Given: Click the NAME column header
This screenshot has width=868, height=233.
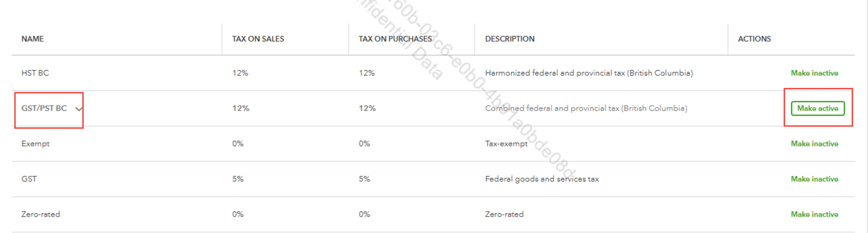Looking at the screenshot, I should coord(33,39).
